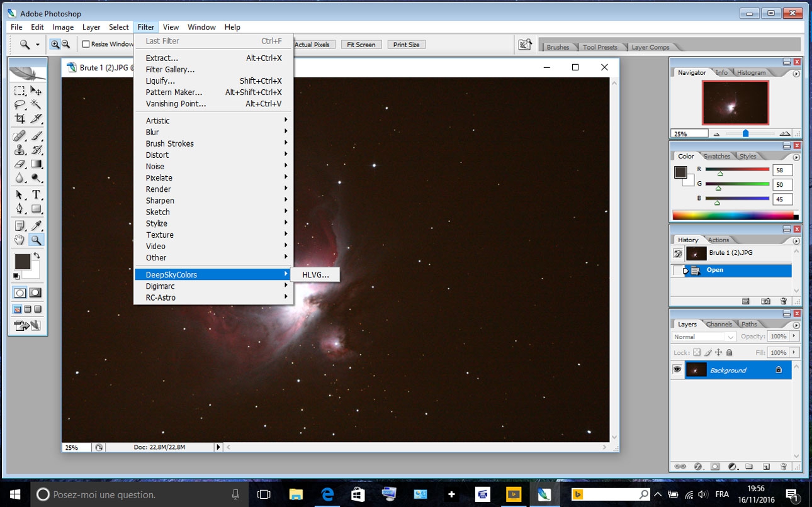This screenshot has width=812, height=507.
Task: Activate the Type tool
Action: [37, 194]
